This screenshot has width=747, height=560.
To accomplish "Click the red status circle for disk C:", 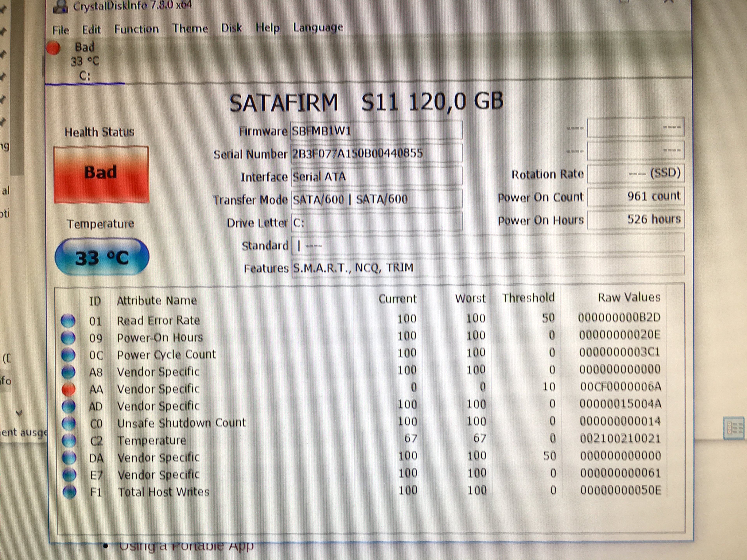I will [x=53, y=48].
